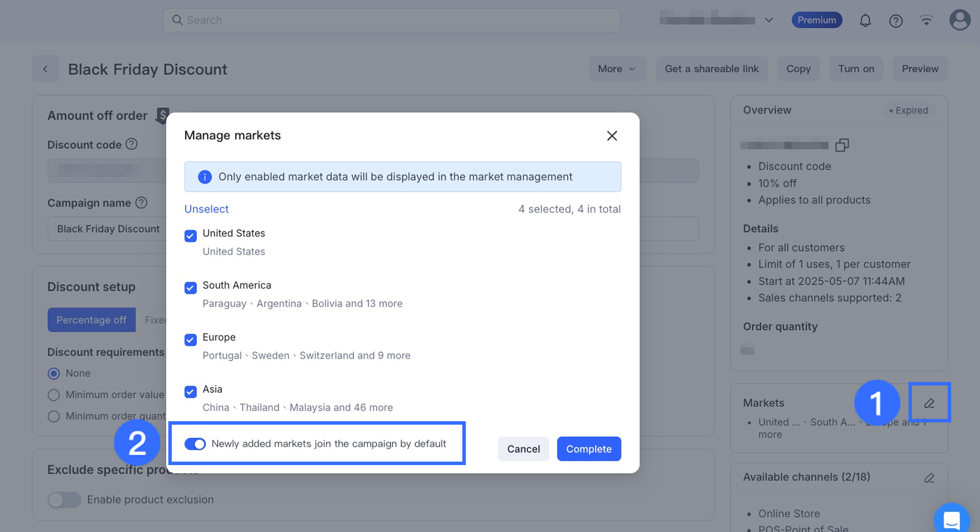Click the Search input field
Image resolution: width=980 pixels, height=532 pixels.
[x=391, y=20]
